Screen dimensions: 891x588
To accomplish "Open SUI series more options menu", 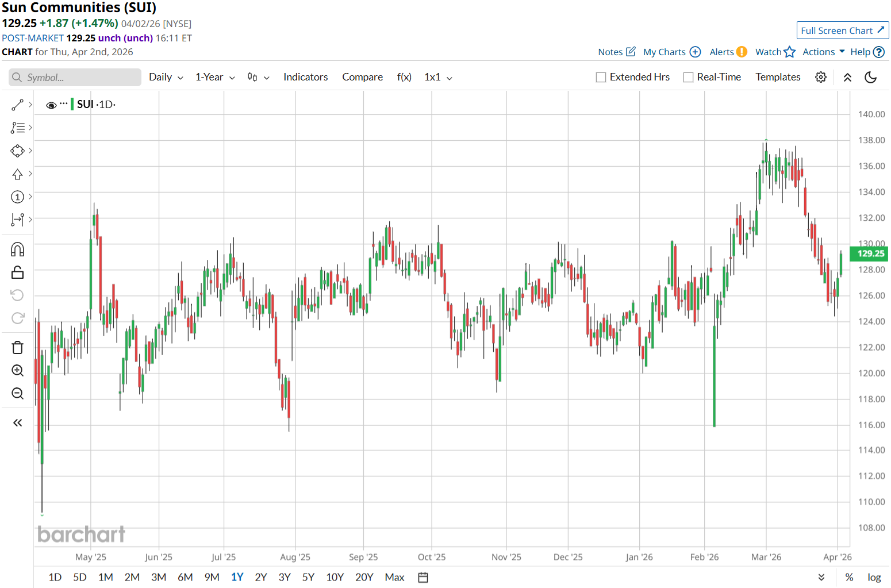I will point(64,104).
